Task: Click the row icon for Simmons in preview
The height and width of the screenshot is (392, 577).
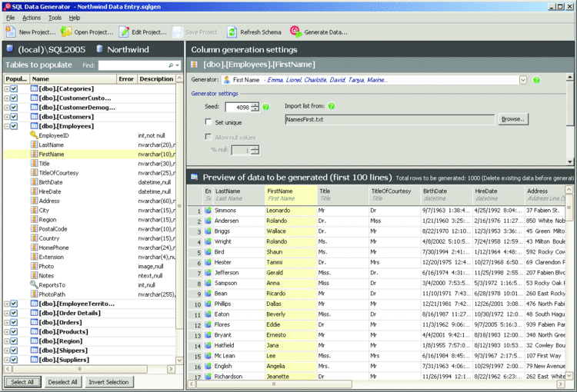Action: pos(208,211)
